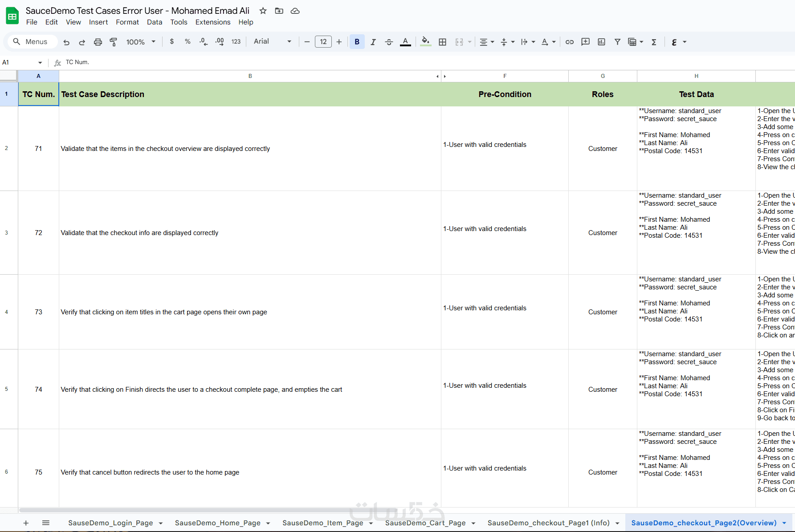The image size is (795, 532).
Task: Star this spreadsheet document
Action: point(263,11)
